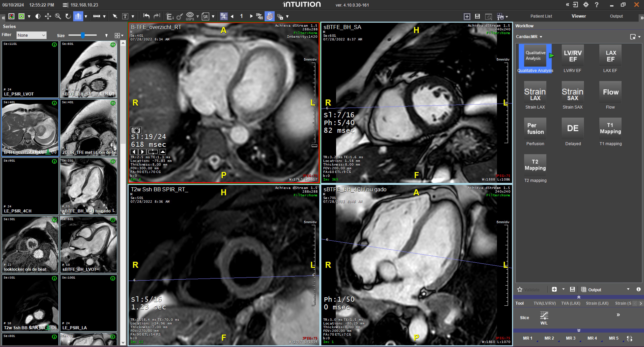Open dropdown next to green ROI icon
Screen dimensions: 644x347
[29, 17]
